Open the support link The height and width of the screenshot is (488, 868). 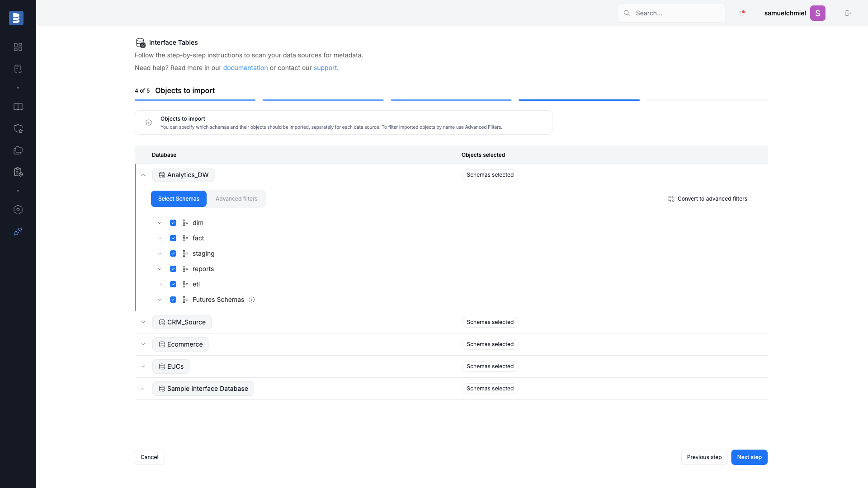(x=326, y=68)
